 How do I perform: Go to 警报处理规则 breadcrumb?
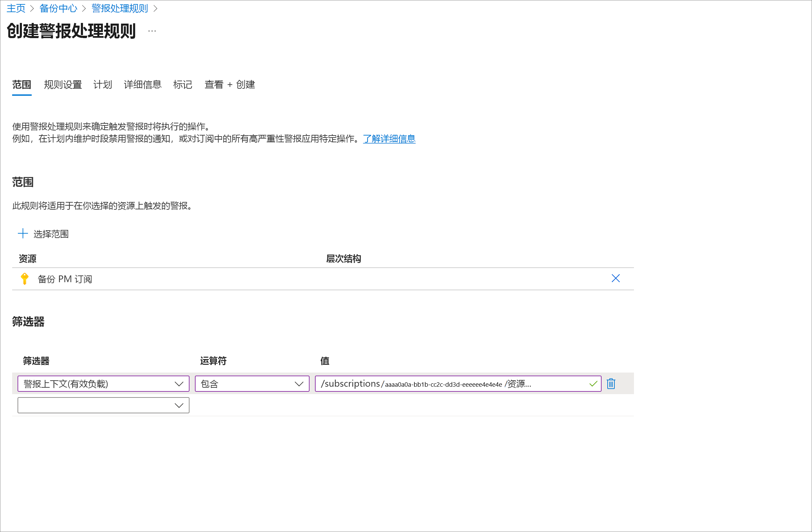[120, 8]
